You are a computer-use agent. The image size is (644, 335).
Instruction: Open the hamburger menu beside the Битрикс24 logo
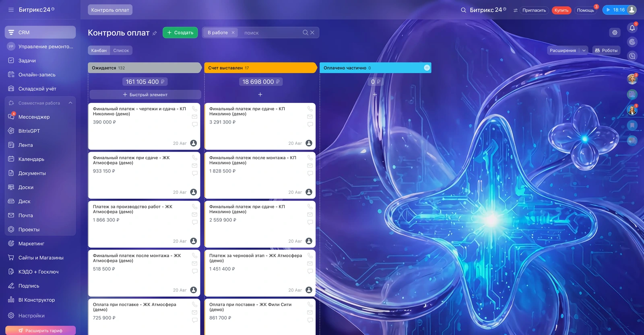[x=11, y=10]
